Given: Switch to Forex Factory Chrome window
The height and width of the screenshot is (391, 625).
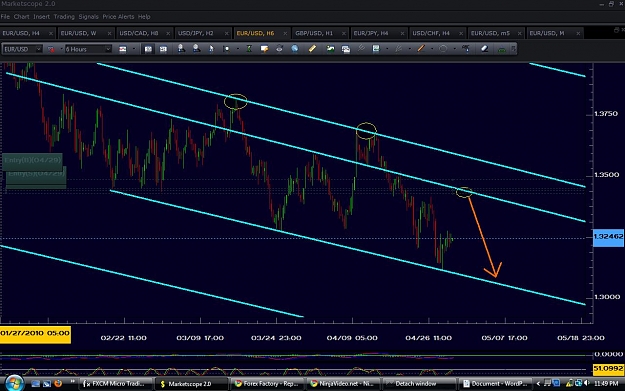Looking at the screenshot, I should click(x=267, y=384).
